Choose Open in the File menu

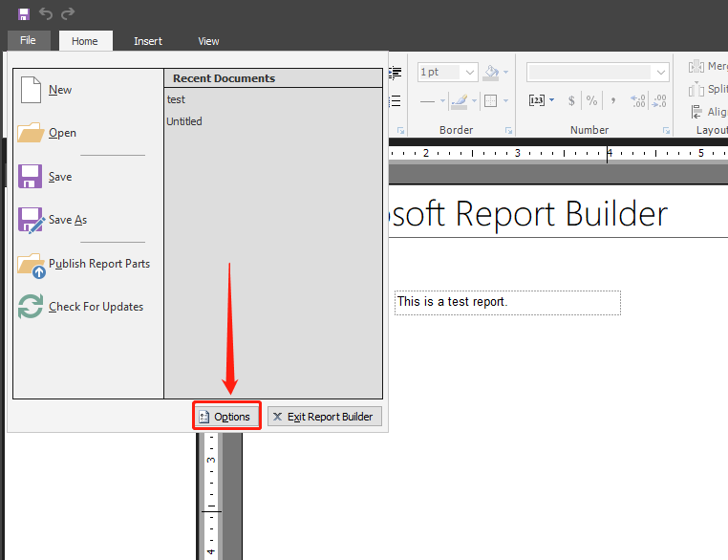coord(62,133)
